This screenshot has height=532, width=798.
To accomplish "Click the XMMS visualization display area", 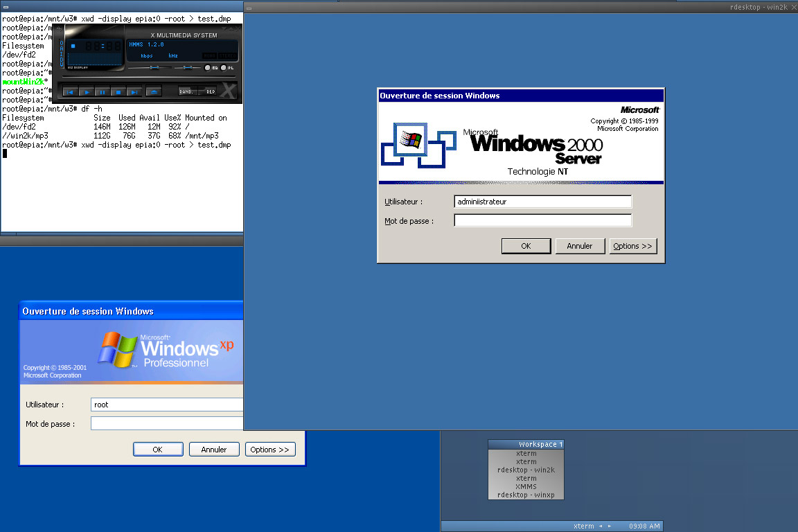I will pos(95,59).
